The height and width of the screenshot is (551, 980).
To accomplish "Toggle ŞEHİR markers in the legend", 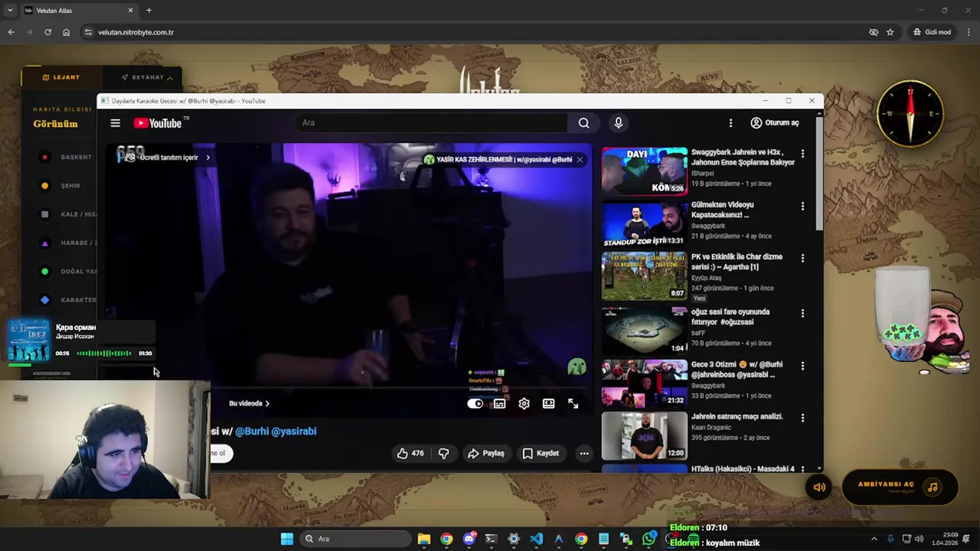I will [x=61, y=185].
